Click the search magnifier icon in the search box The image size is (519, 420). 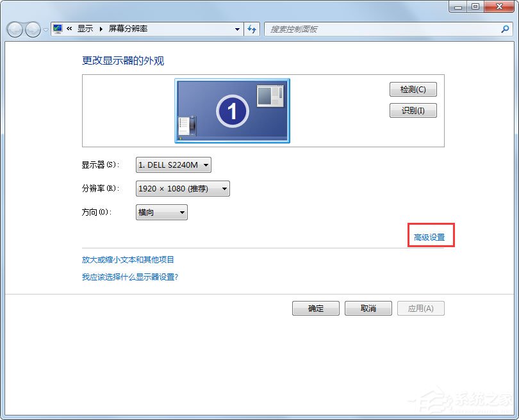[x=506, y=29]
